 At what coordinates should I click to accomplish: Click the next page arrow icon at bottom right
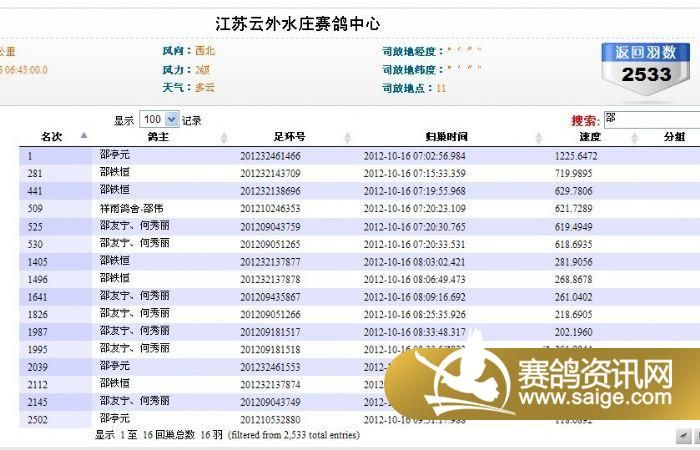[695, 436]
